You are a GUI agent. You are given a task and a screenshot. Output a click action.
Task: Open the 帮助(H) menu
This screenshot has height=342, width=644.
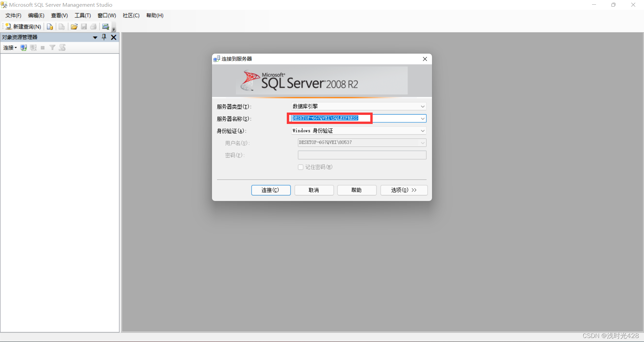pos(155,15)
